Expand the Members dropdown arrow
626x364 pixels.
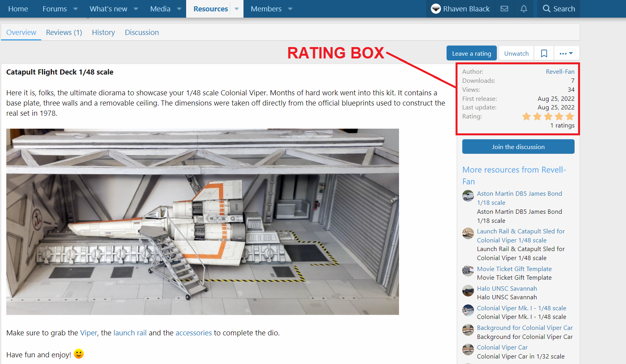tap(290, 9)
